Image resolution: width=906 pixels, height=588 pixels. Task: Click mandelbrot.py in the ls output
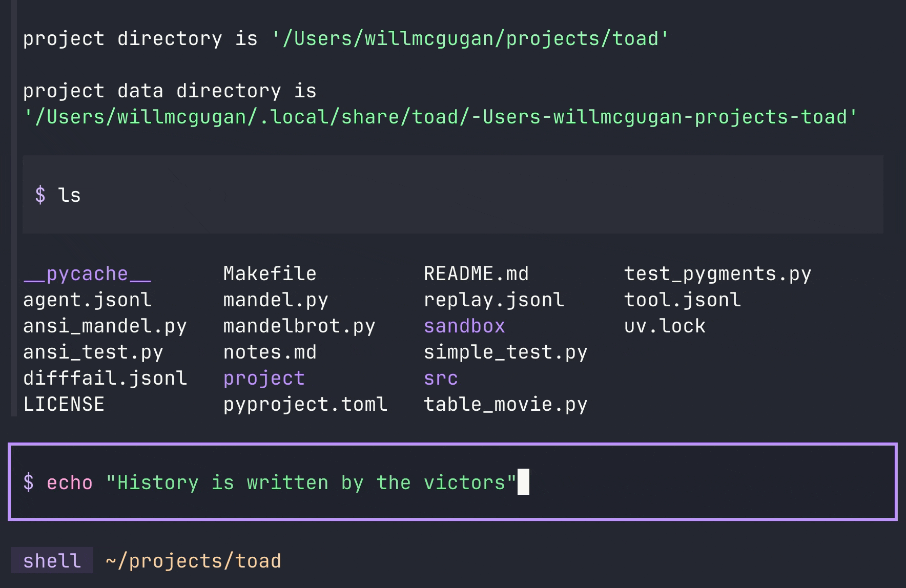299,326
